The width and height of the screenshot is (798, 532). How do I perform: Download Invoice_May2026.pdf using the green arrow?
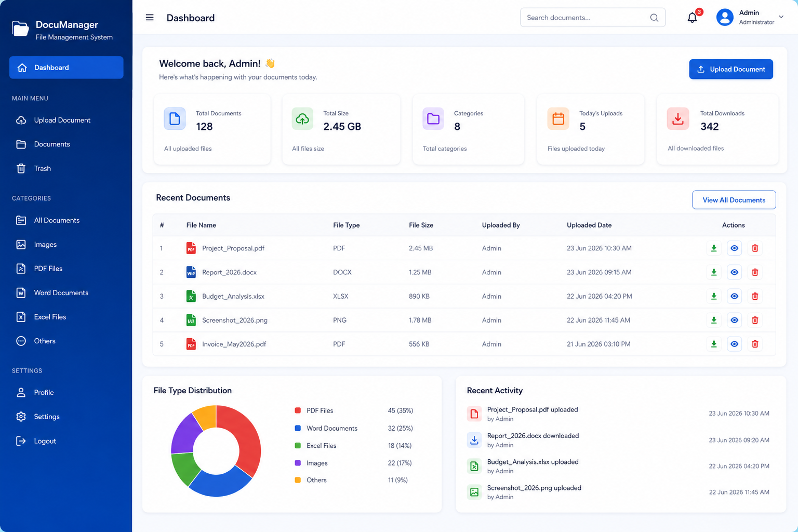[x=714, y=344]
